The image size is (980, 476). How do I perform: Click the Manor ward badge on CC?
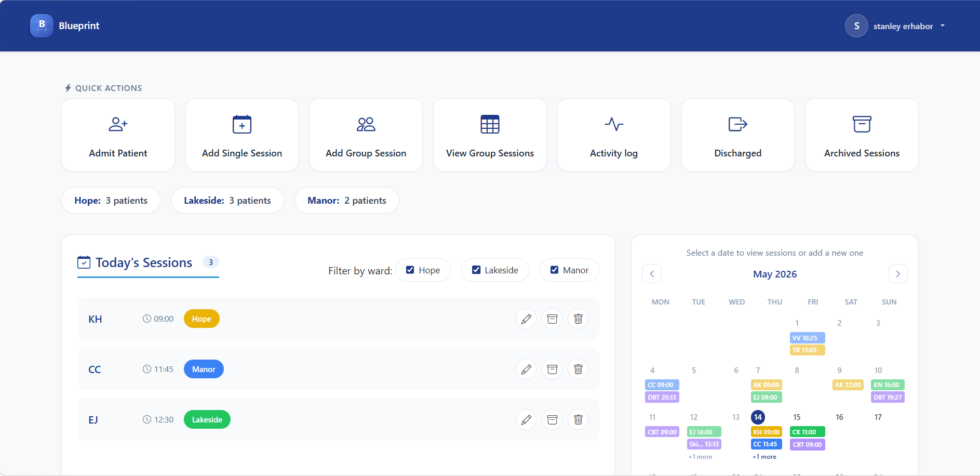click(204, 369)
